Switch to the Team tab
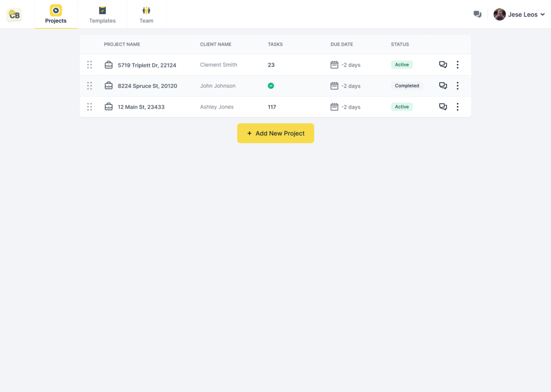Screen dimensions: 551x392 [x=146, y=15]
